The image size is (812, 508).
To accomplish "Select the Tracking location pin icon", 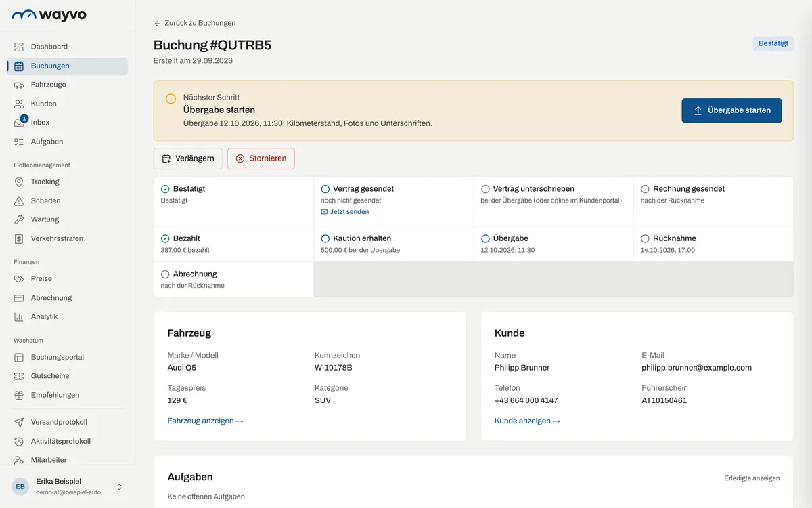I will (19, 182).
